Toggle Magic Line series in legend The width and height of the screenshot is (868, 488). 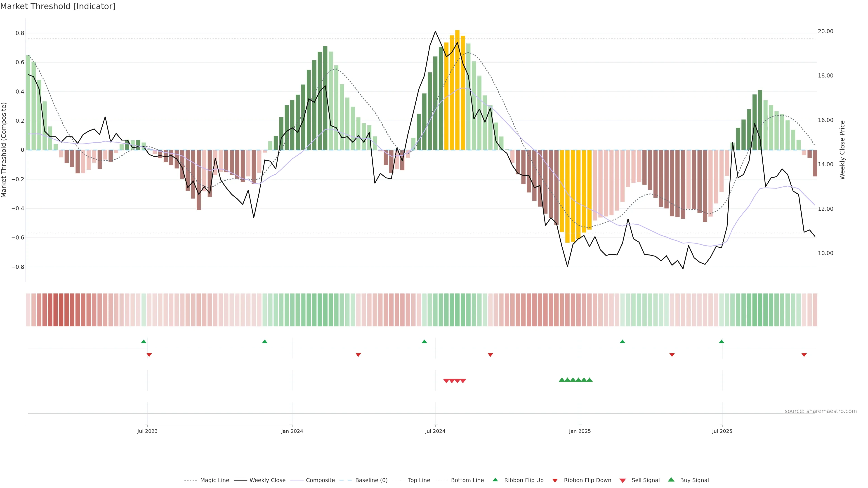coord(214,480)
